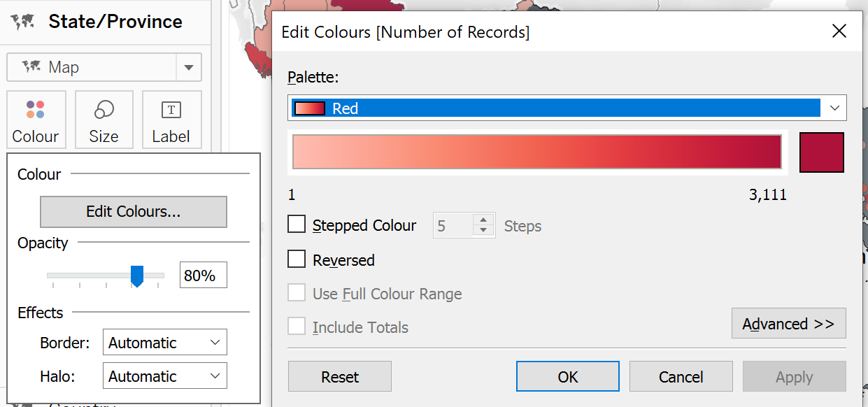The image size is (868, 407).
Task: Open the Border dropdown
Action: [x=165, y=343]
